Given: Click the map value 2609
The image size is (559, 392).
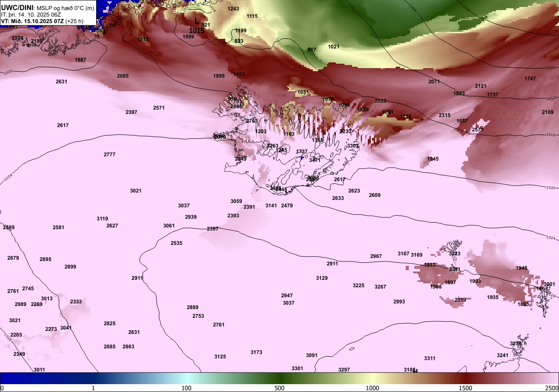Looking at the screenshot, I should pyautogui.click(x=375, y=195).
